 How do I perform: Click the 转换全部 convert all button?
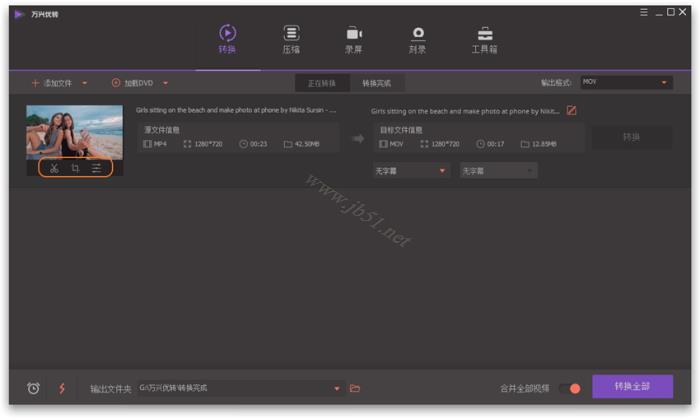point(633,386)
